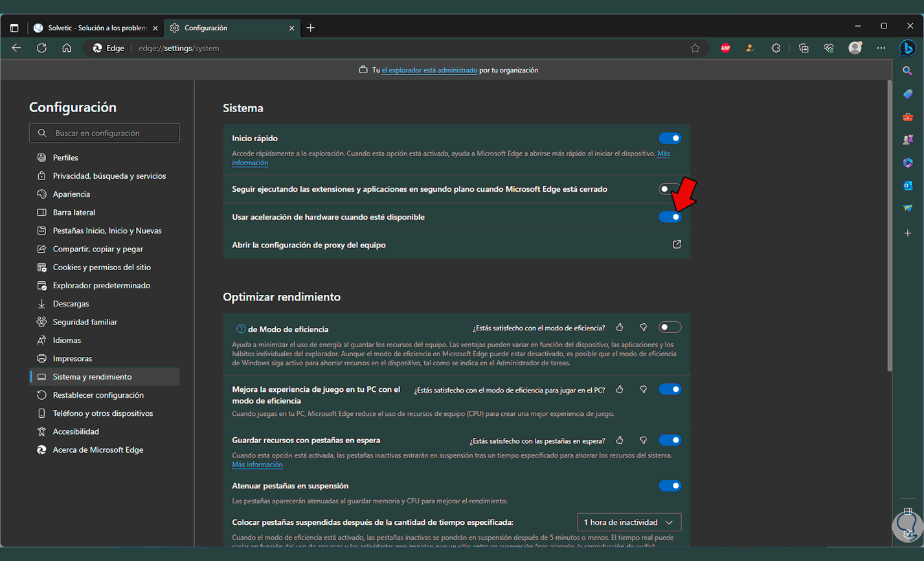The width and height of the screenshot is (924, 561).
Task: Close the Solvetic tab
Action: tap(155, 28)
